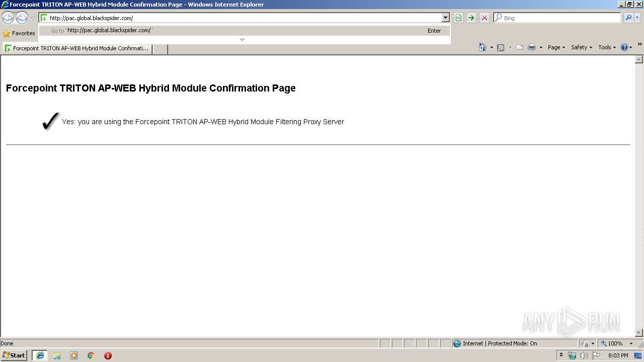This screenshot has height=362, width=644.
Task: Open Google Chrome taskbar icon
Action: tap(91, 355)
